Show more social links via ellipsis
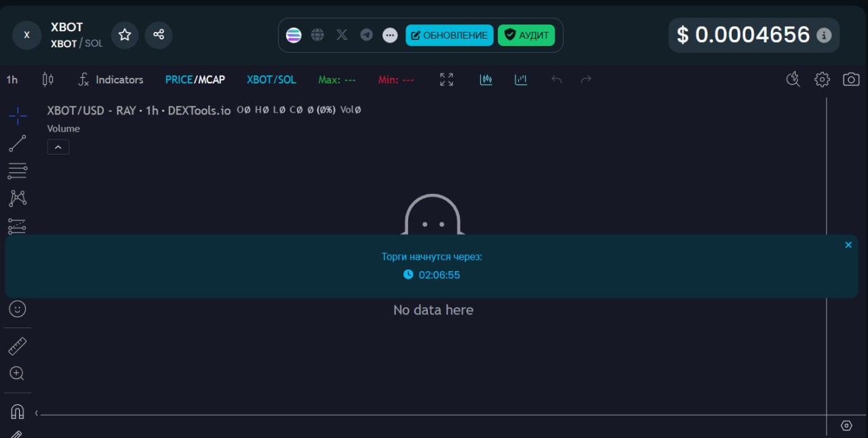 pos(390,35)
